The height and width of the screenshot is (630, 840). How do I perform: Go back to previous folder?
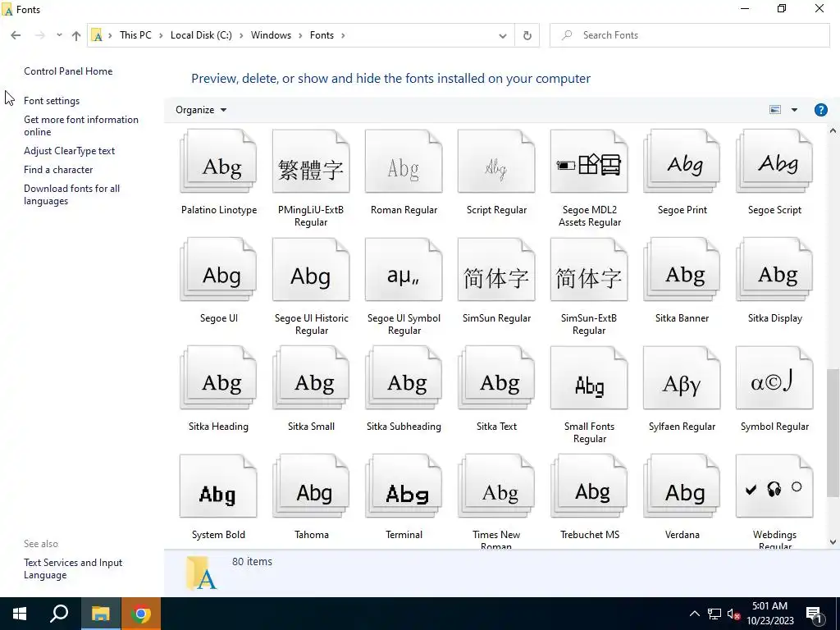tap(16, 35)
